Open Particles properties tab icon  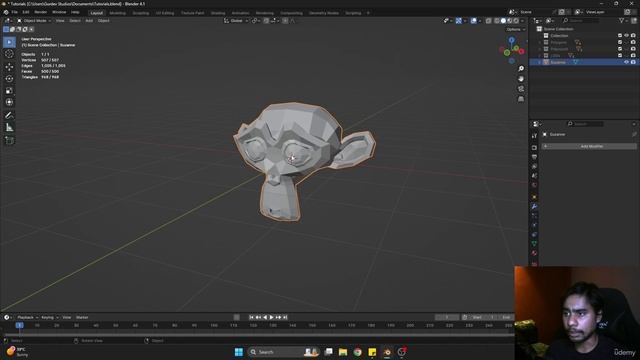point(534,216)
